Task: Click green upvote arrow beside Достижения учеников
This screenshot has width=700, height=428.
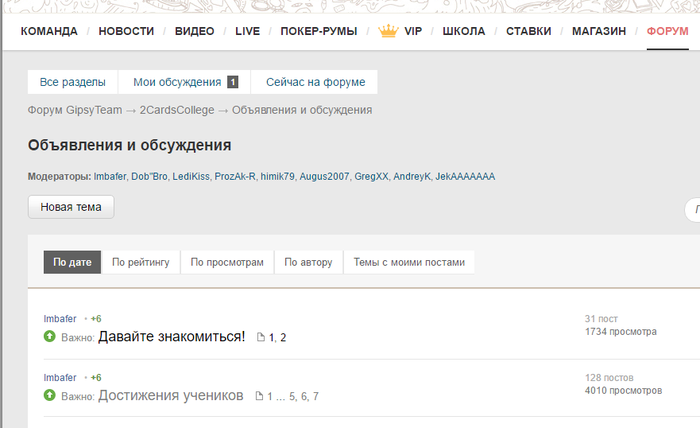Action: [50, 395]
